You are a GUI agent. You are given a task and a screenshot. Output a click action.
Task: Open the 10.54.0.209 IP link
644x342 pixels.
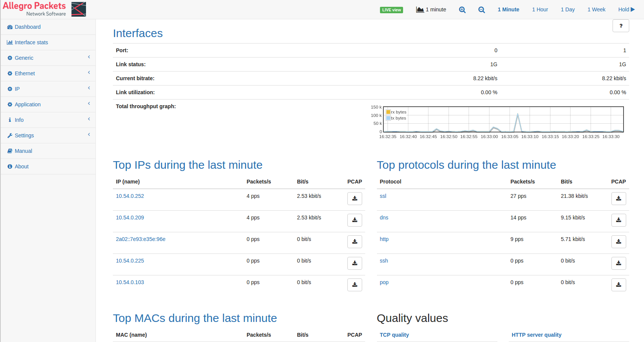pos(130,218)
